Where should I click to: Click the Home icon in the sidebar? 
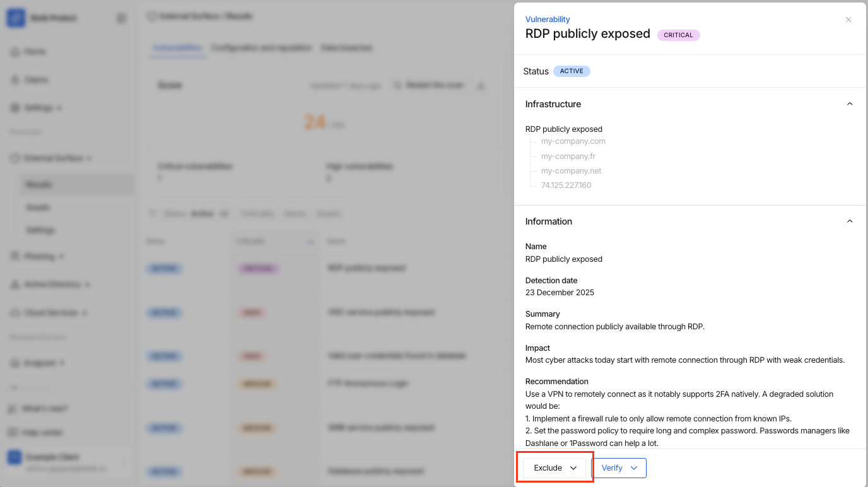pos(15,52)
